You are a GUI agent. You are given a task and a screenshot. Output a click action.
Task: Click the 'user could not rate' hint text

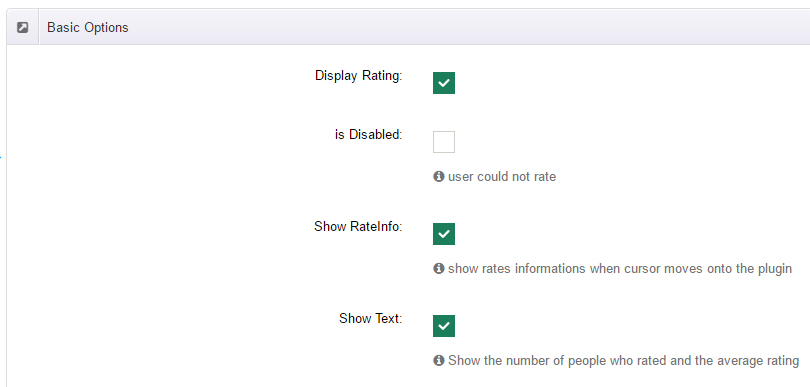502,177
